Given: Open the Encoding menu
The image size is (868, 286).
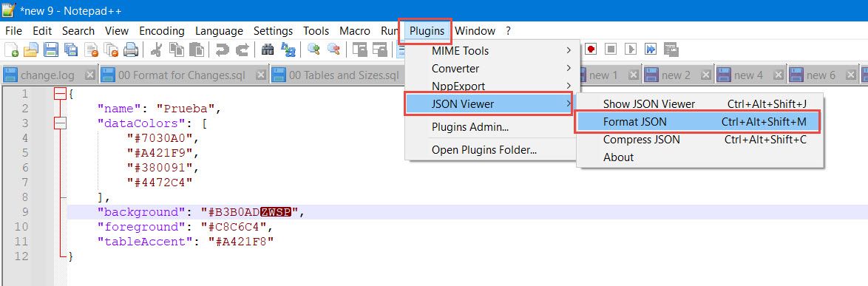Looking at the screenshot, I should (x=162, y=31).
